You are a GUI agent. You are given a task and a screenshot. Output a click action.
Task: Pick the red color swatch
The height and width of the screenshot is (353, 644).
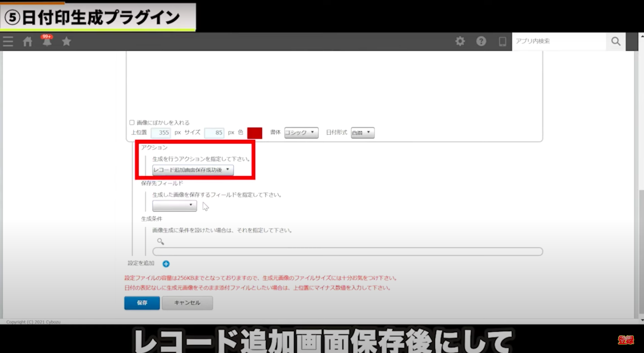(x=255, y=133)
